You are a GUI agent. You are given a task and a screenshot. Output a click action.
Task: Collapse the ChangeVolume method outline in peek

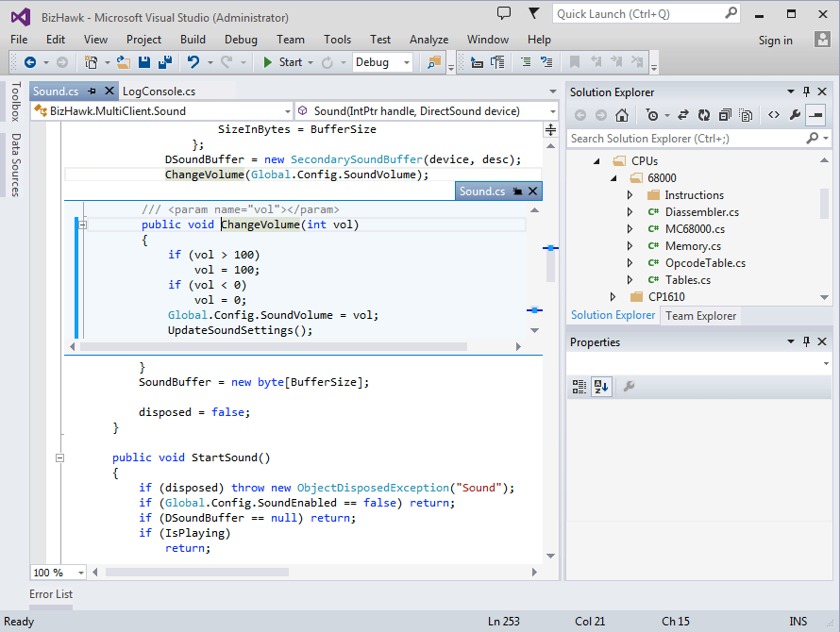[x=82, y=225]
